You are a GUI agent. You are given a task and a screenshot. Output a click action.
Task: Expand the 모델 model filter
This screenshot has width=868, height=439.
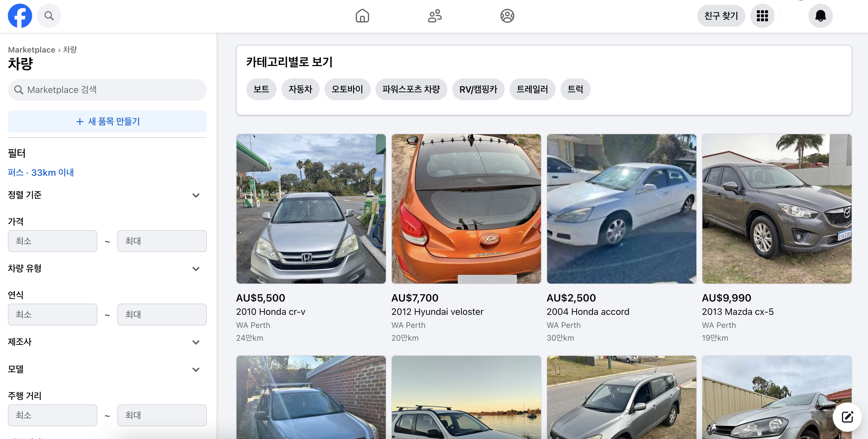[196, 369]
